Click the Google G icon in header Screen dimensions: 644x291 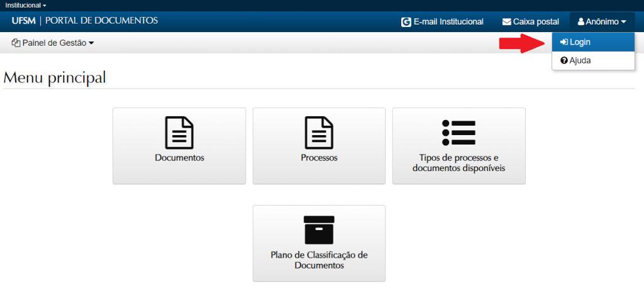(x=406, y=22)
